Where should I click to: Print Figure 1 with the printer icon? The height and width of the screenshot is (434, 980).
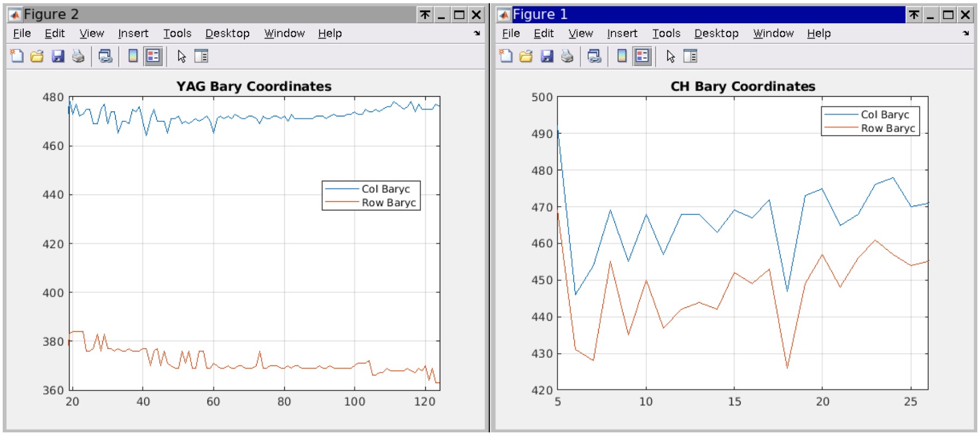[567, 56]
